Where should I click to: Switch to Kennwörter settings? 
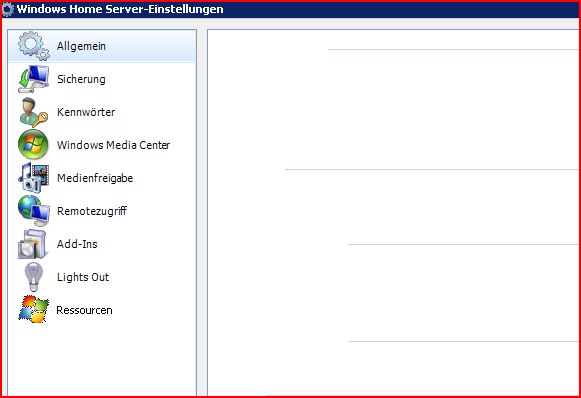[x=102, y=112]
